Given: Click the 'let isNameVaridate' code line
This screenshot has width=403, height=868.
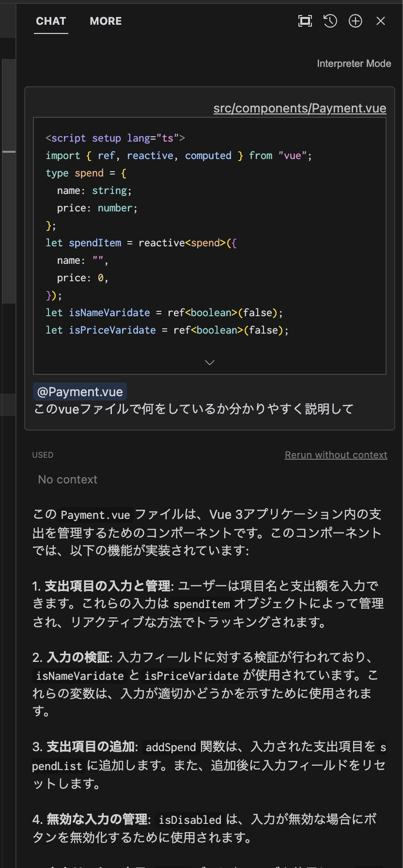Looking at the screenshot, I should 164,313.
